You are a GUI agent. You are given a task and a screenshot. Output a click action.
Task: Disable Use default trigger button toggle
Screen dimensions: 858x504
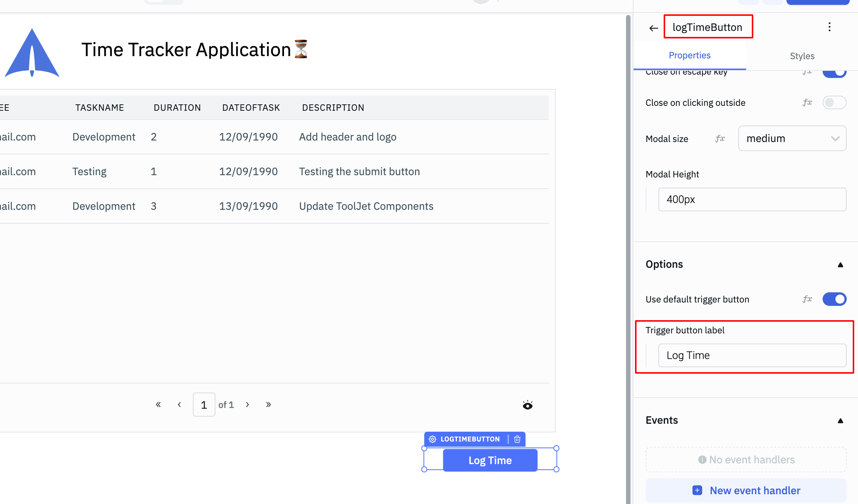click(834, 299)
